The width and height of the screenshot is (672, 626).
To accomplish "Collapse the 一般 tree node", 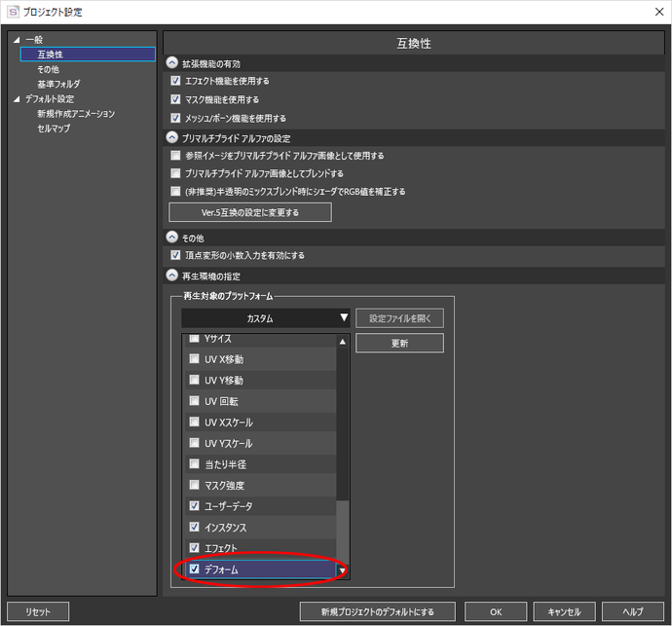I will pyautogui.click(x=17, y=40).
